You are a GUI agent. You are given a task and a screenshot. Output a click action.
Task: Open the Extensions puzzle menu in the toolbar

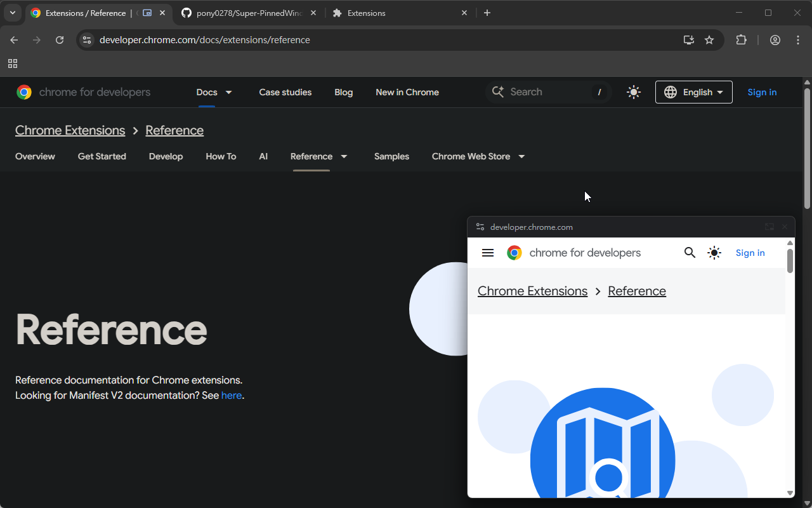point(741,40)
